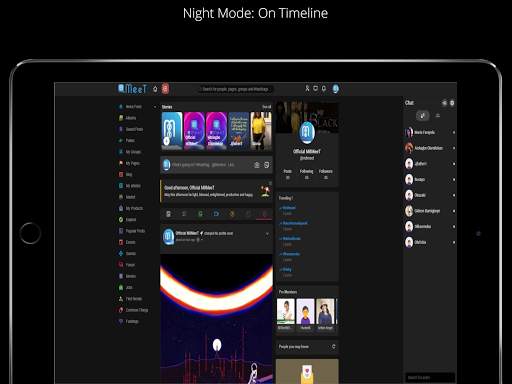This screenshot has height=384, width=512.
Task: Open the blue MMeeT create-story thumbnail
Action: tap(172, 131)
